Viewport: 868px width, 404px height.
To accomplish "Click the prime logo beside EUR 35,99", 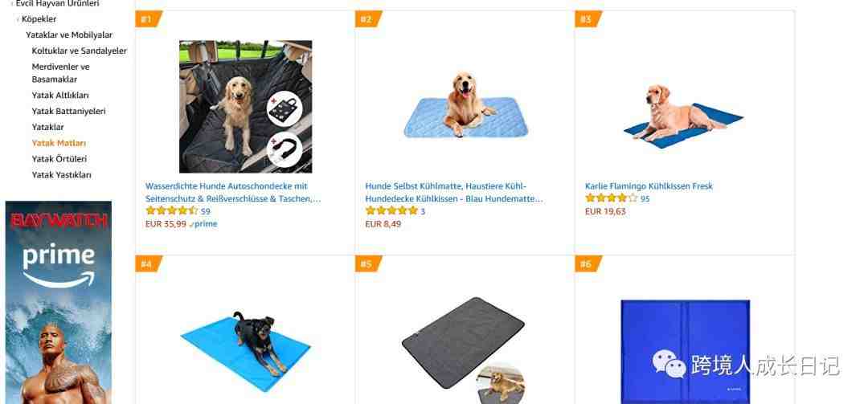I will click(203, 224).
